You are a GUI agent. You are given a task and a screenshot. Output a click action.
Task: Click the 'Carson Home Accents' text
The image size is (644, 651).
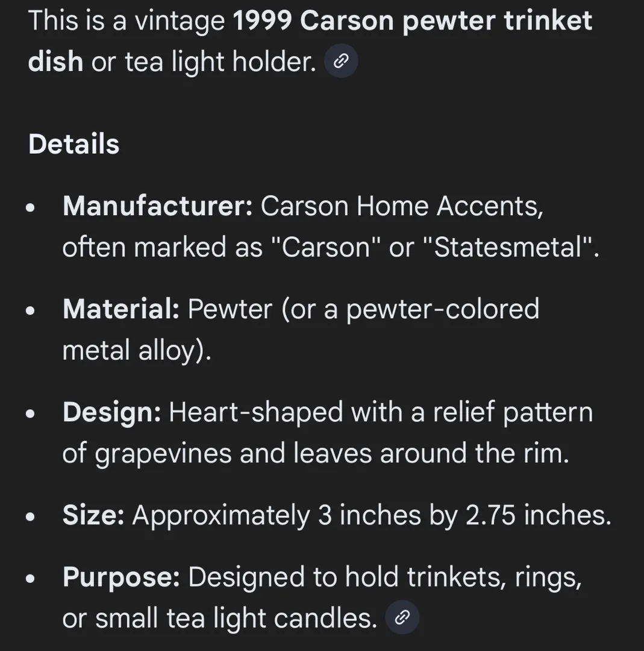pos(402,206)
